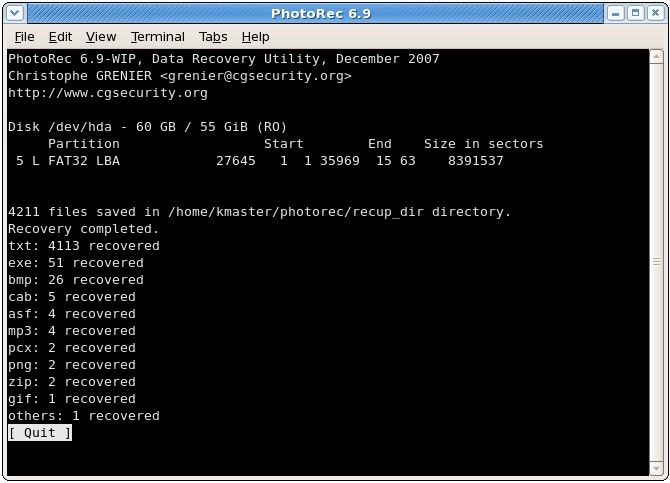The width and height of the screenshot is (670, 483).
Task: Open the window menu arrow icon
Action: (15, 13)
